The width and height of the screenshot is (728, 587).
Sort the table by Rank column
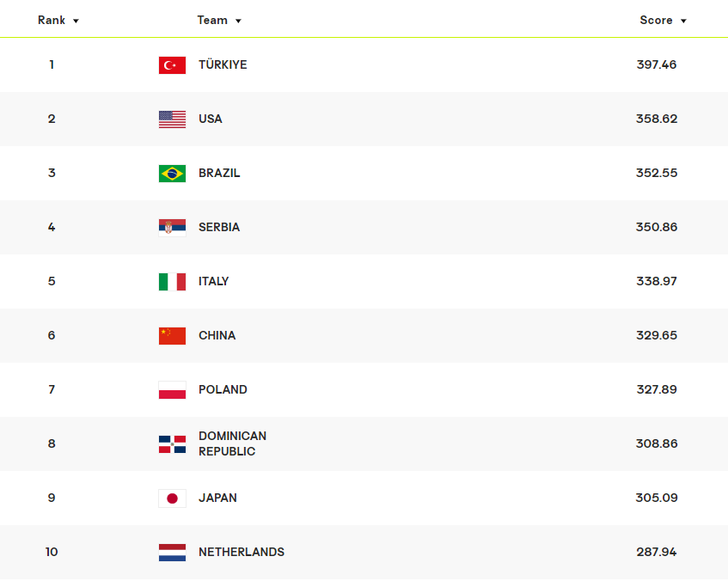58,21
